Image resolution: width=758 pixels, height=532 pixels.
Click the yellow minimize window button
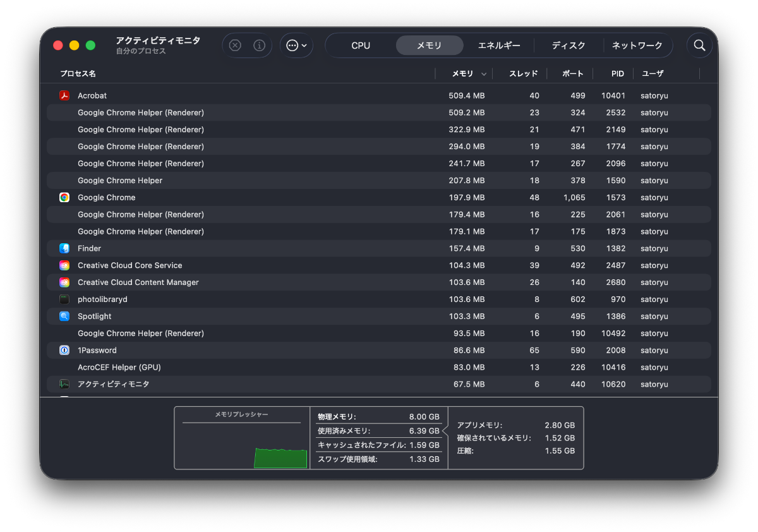pos(75,45)
